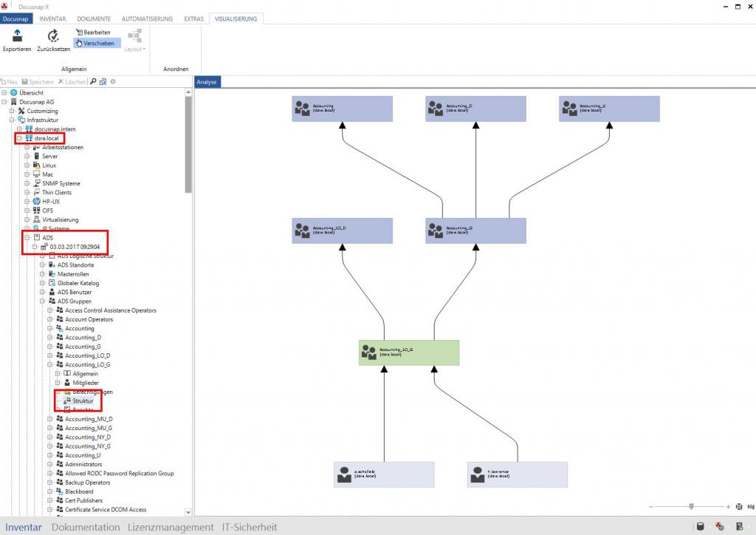Viewport: 756px width, 535px height.
Task: Select the Bearbeiten edit tool
Action: point(93,33)
